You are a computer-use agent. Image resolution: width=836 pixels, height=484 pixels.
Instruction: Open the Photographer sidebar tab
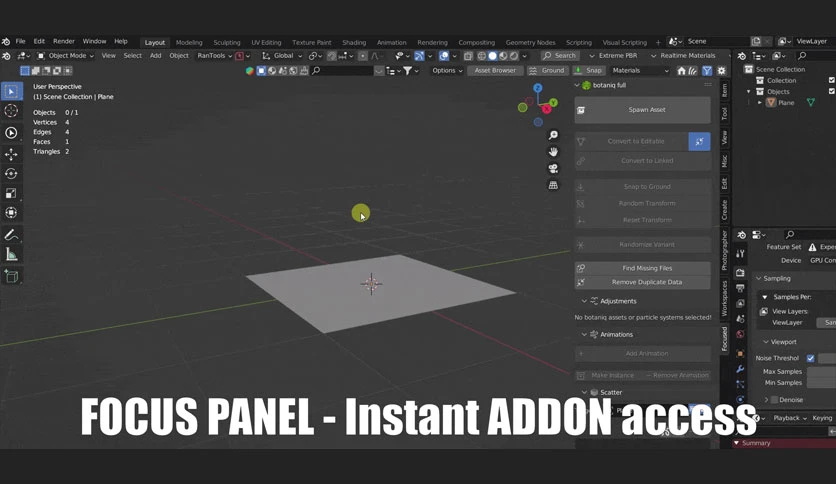(x=725, y=251)
